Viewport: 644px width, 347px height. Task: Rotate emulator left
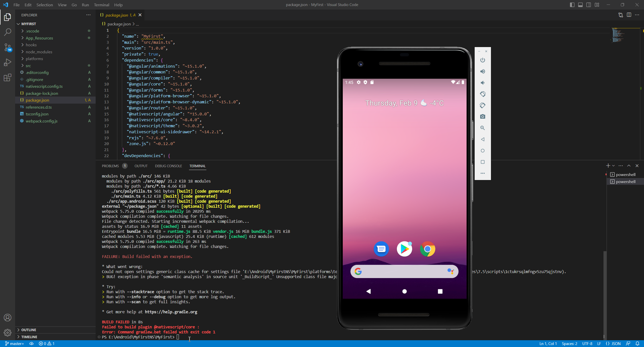pos(482,94)
